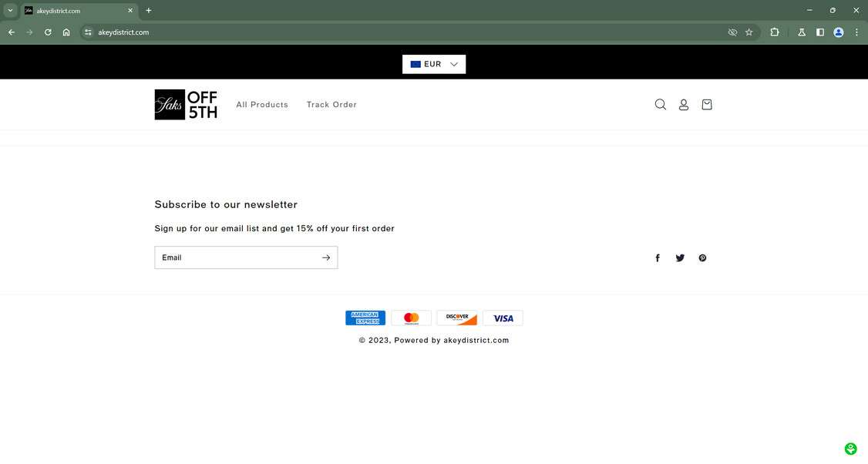Screen dimensions: 868x464
Task: Click the Discover payment badge
Action: (x=457, y=318)
